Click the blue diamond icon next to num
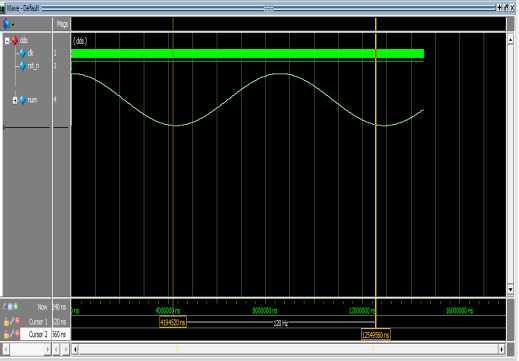This screenshot has width=519, height=361. (22, 100)
